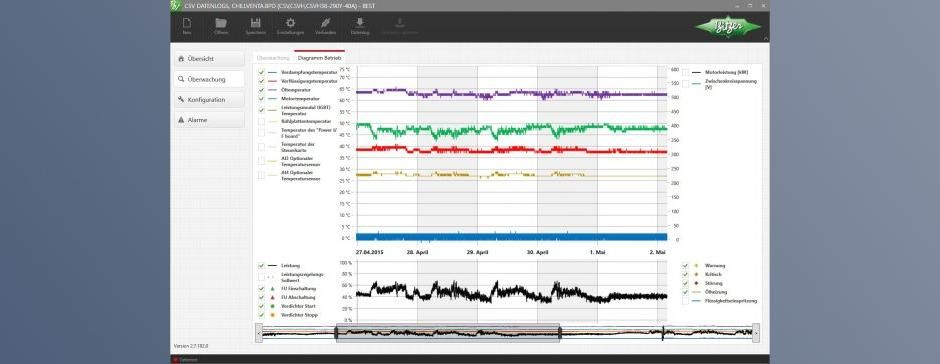This screenshot has width=940, height=364.
Task: Click the 30. April axis label
Action: [x=538, y=252]
